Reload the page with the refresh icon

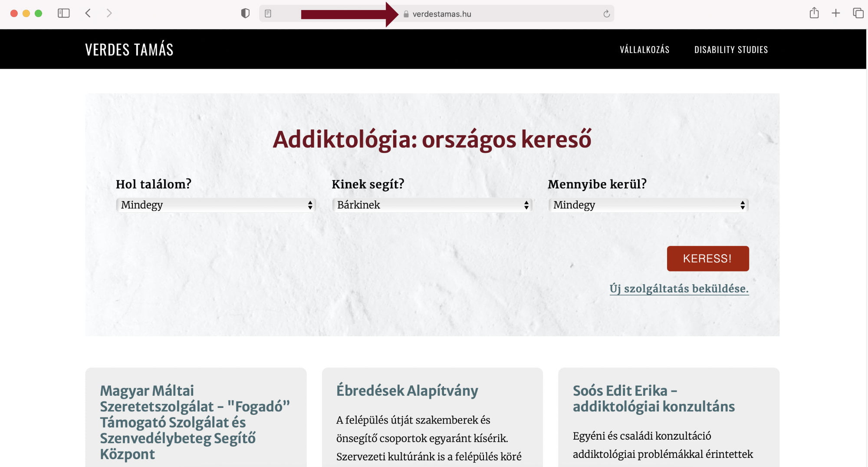(606, 14)
